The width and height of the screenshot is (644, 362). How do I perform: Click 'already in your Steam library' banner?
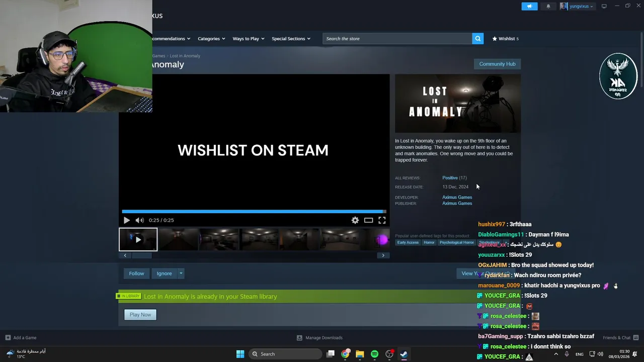pos(210,297)
